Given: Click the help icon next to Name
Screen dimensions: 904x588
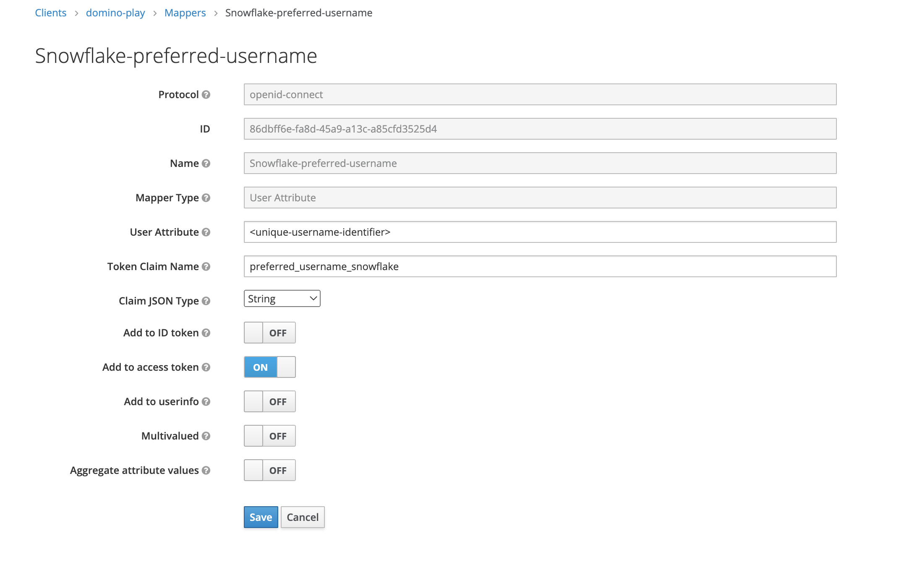Looking at the screenshot, I should coord(206,164).
